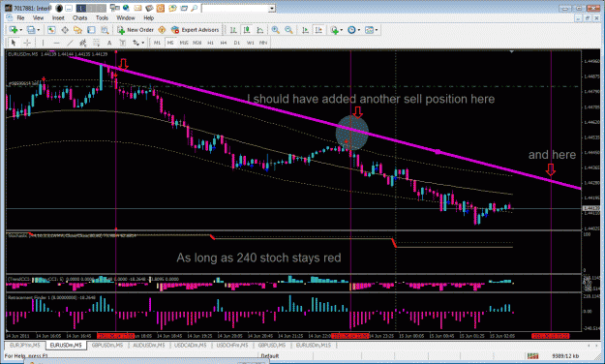Zoom out of the chart

(x=288, y=30)
